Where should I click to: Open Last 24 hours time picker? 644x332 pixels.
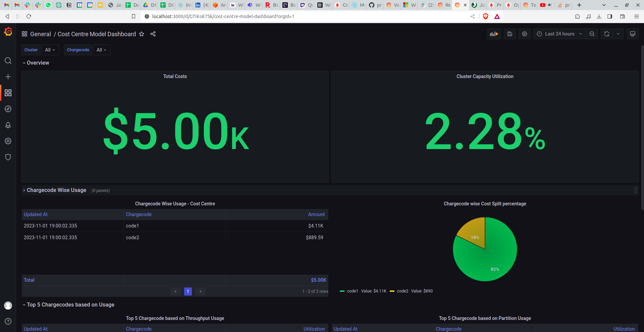559,34
